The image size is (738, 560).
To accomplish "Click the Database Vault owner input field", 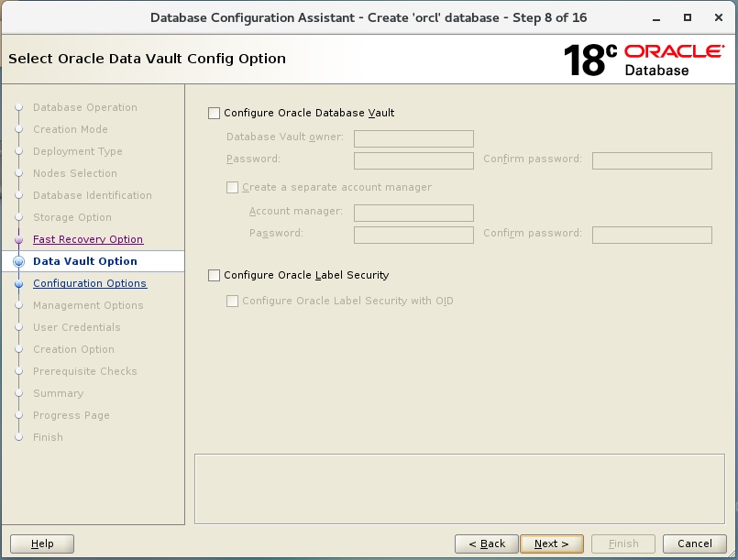I will (x=413, y=138).
